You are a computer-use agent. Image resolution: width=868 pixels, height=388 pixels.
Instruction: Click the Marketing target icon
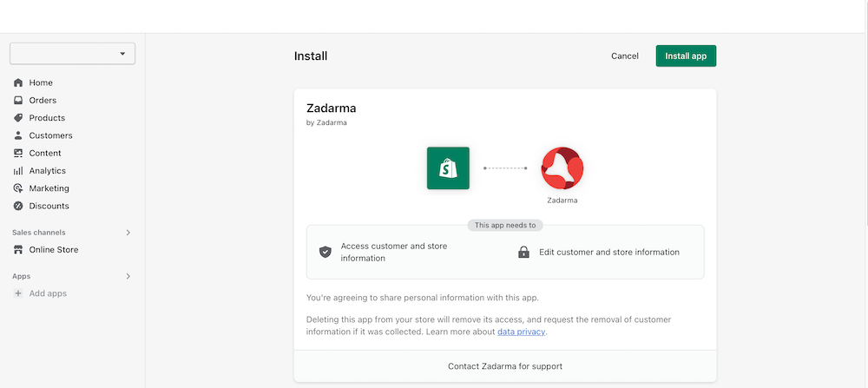(18, 188)
